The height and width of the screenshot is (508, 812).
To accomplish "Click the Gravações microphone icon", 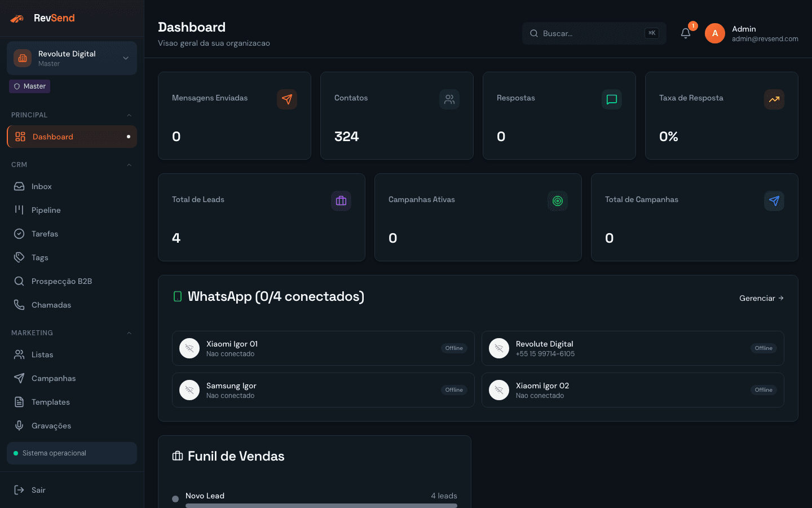I will pos(19,426).
